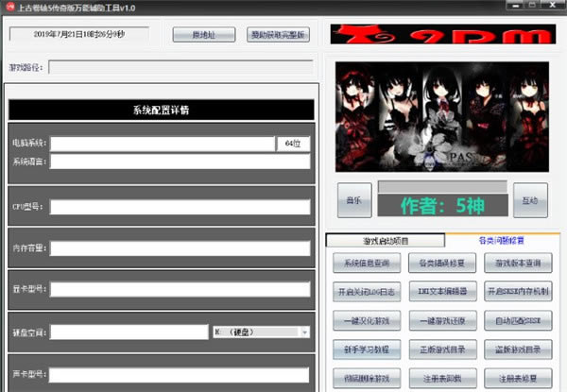Image resolution: width=567 pixels, height=392 pixels.
Task: Click the 电脑系统 text field
Action: 163,144
